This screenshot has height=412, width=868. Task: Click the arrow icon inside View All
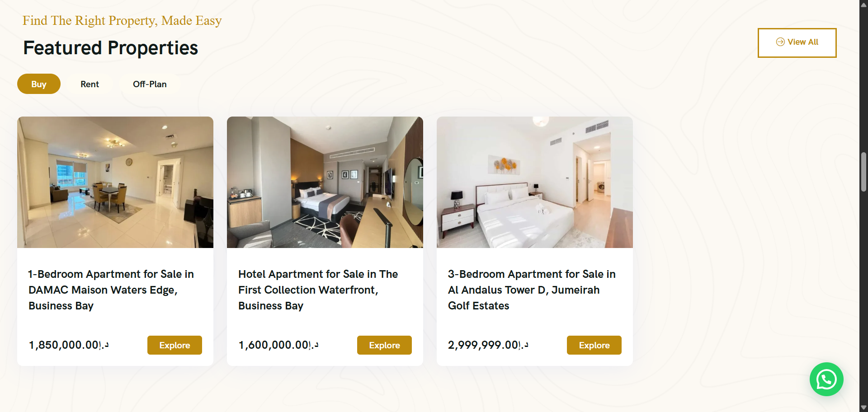[x=780, y=42]
